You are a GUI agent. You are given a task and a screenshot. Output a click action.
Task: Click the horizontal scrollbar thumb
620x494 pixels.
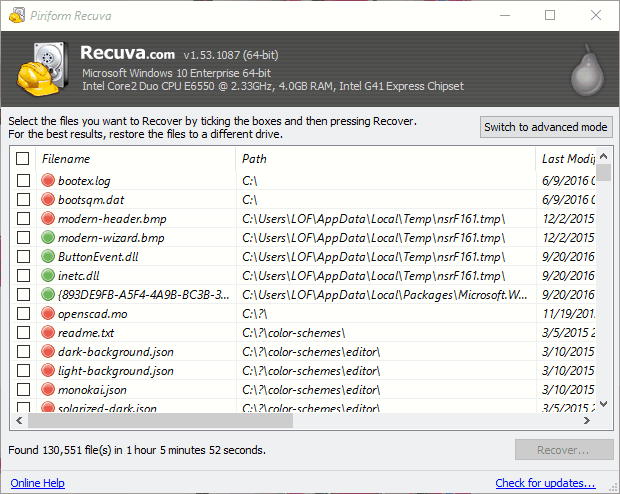[x=160, y=420]
